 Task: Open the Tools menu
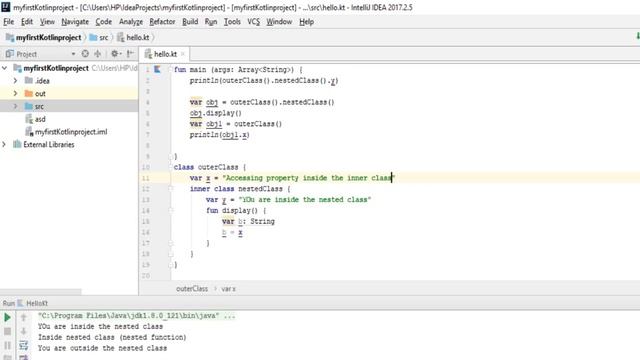click(x=232, y=22)
